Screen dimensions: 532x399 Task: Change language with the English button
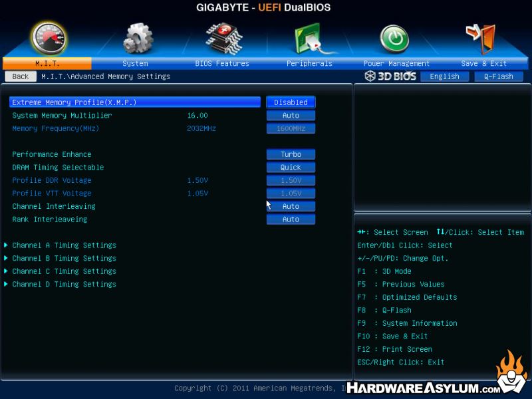pyautogui.click(x=444, y=76)
